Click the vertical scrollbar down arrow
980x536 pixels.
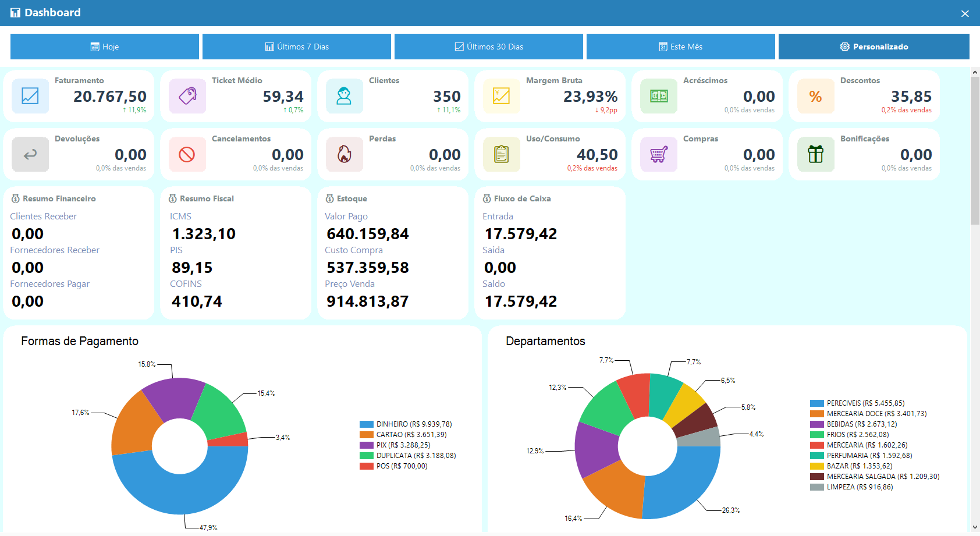[x=975, y=528]
